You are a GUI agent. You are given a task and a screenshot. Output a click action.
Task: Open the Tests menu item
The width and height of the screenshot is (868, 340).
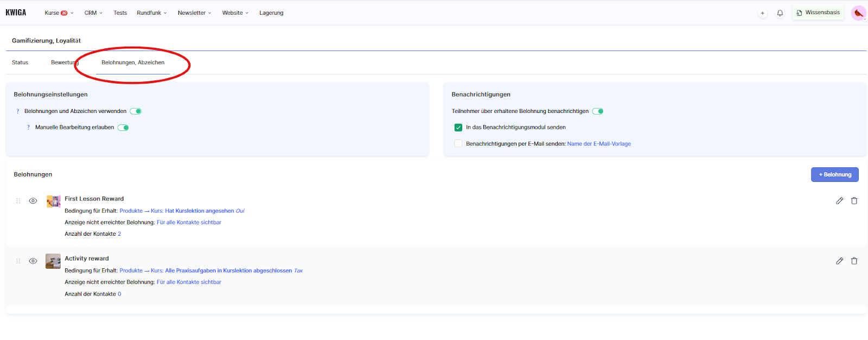point(120,13)
